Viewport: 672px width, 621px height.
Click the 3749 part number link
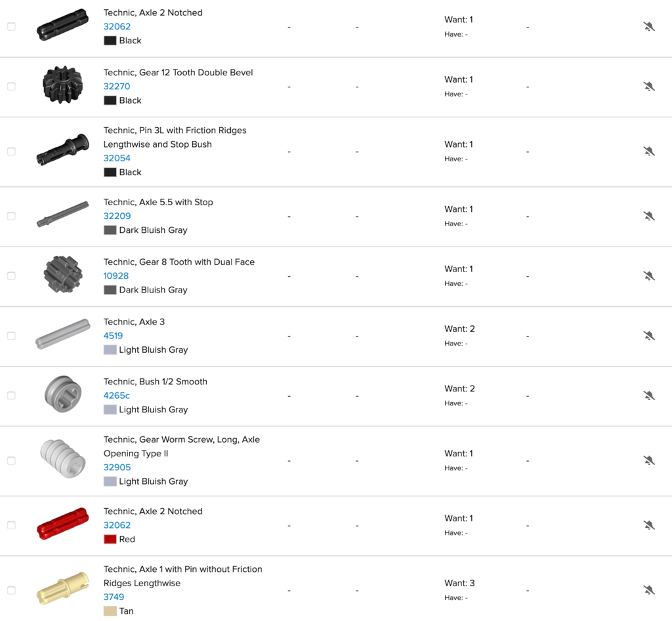114,597
